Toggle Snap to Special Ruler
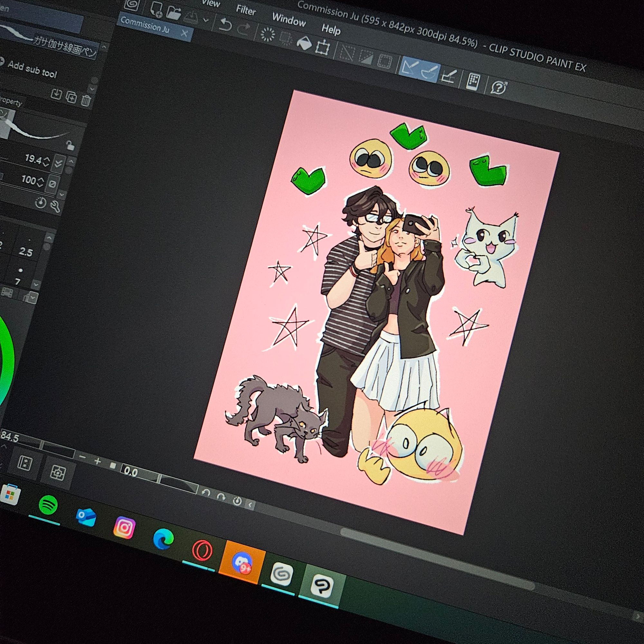 coord(428,72)
